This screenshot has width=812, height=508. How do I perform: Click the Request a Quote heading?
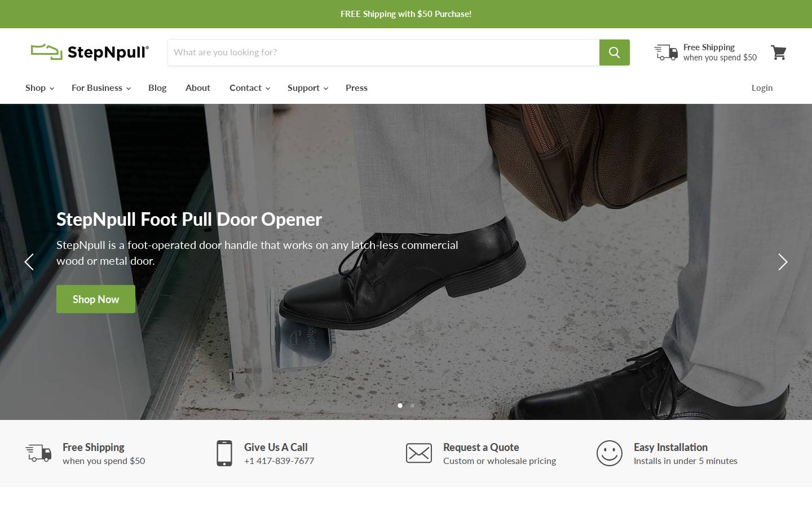(481, 447)
